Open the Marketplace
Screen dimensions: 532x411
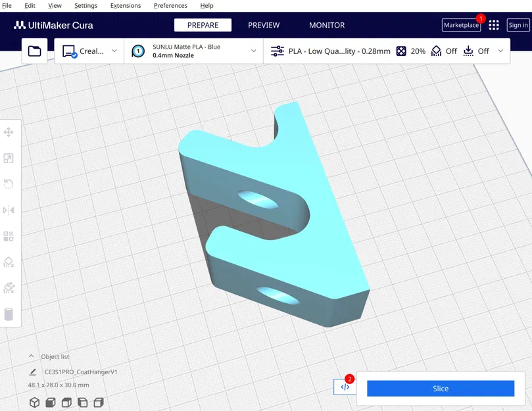(x=461, y=25)
